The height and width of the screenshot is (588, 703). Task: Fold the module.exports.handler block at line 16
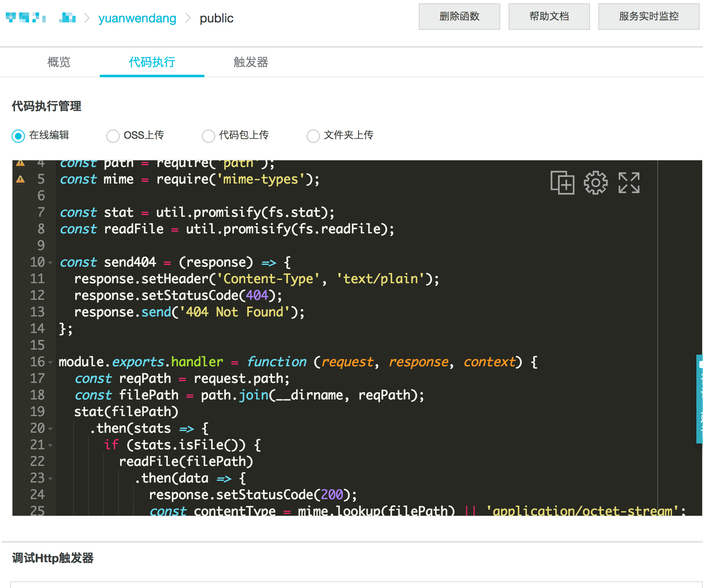(50, 363)
